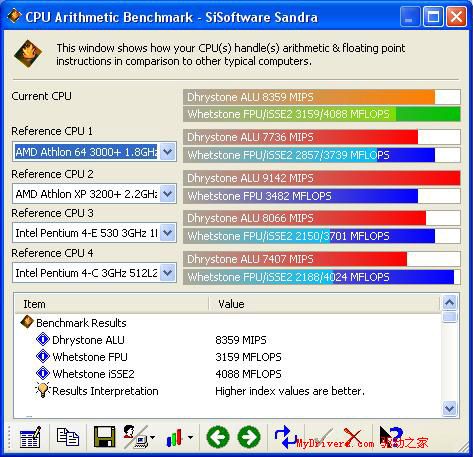Click the copy results toolbar icon
This screenshot has height=457, width=473.
click(68, 437)
